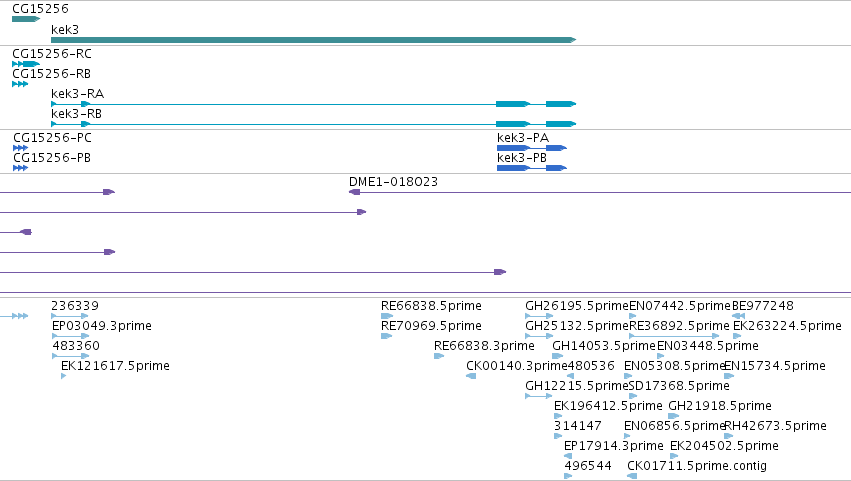Image resolution: width=851 pixels, height=481 pixels.
Task: Click EST label 236339
Action: 75,306
